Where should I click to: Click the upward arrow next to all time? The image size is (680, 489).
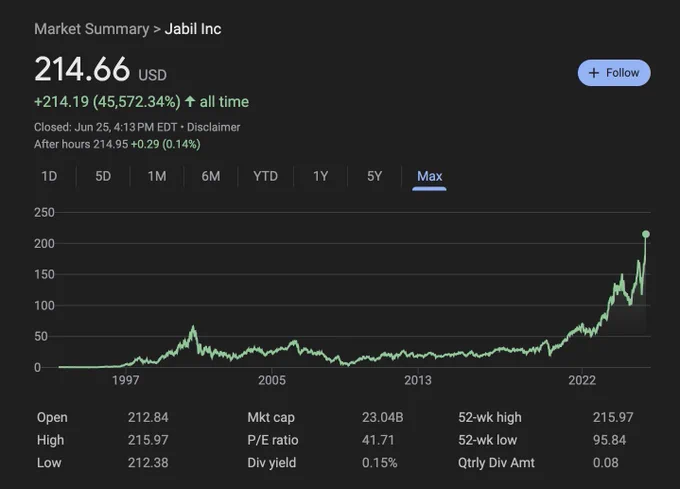pyautogui.click(x=190, y=101)
